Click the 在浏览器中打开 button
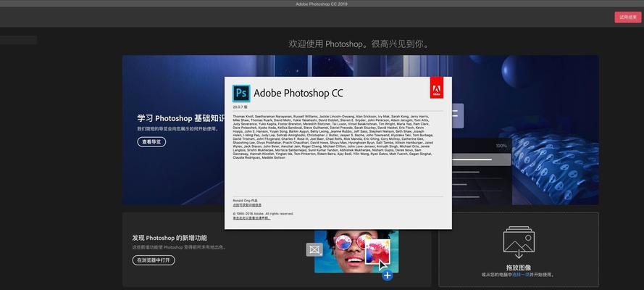644x290 pixels. point(154,260)
